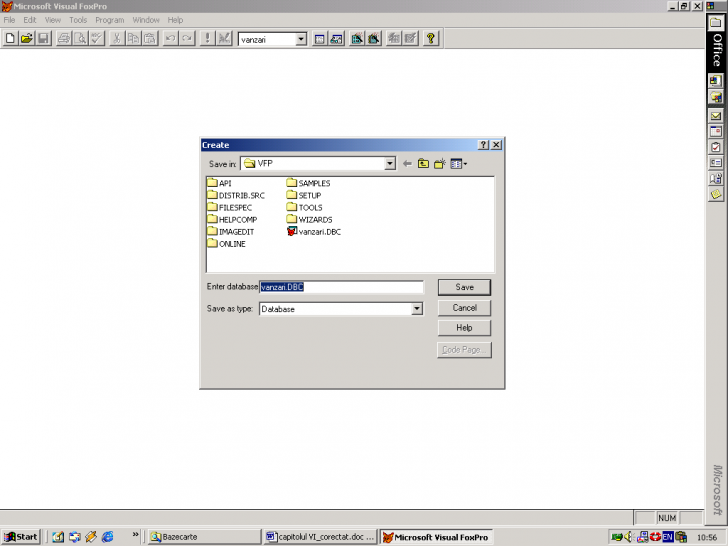The height and width of the screenshot is (546, 728).
Task: Click the Undo toolbar icon
Action: [x=170, y=39]
